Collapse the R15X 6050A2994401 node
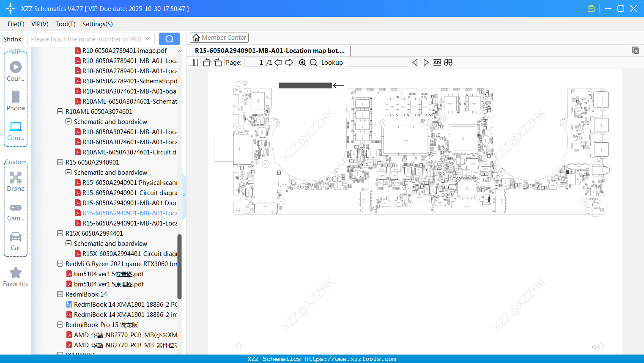644x363 pixels. [x=60, y=233]
